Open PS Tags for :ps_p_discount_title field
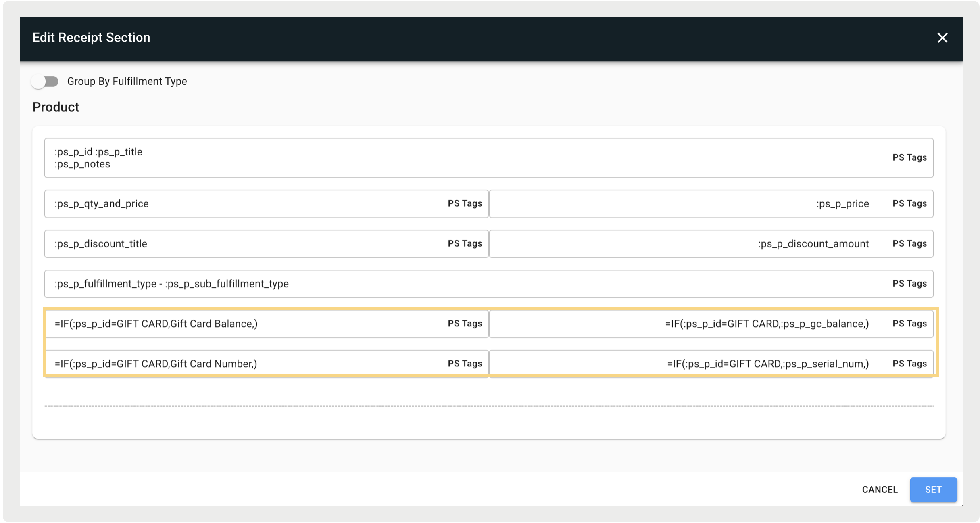The image size is (980, 523). 465,243
